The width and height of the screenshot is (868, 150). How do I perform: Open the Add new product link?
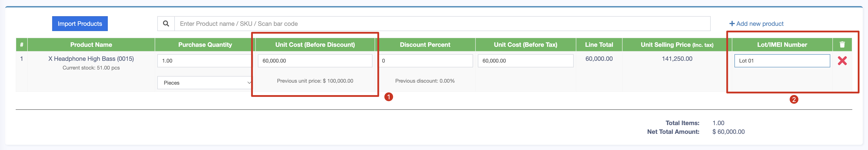[760, 24]
